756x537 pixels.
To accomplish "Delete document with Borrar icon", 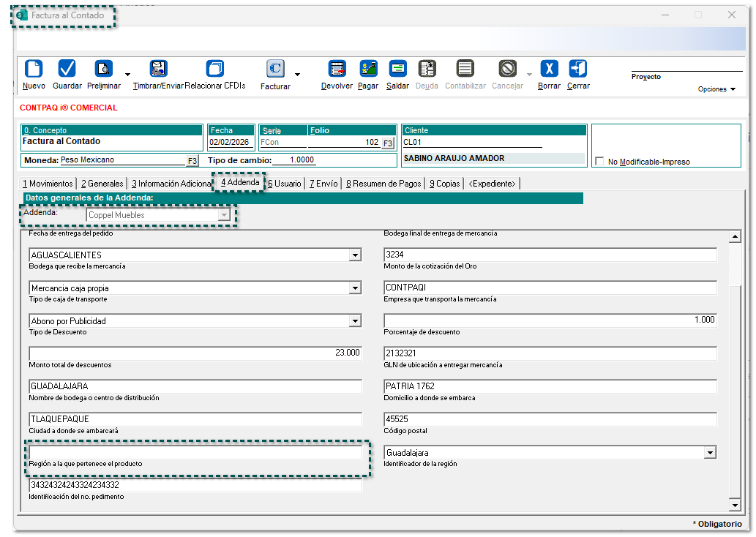I will (x=549, y=70).
